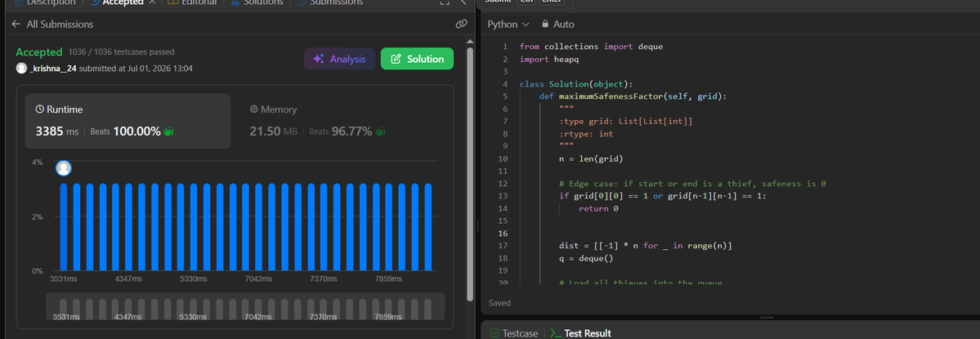
Task: Click line number 16 in editor gutter
Action: point(503,234)
